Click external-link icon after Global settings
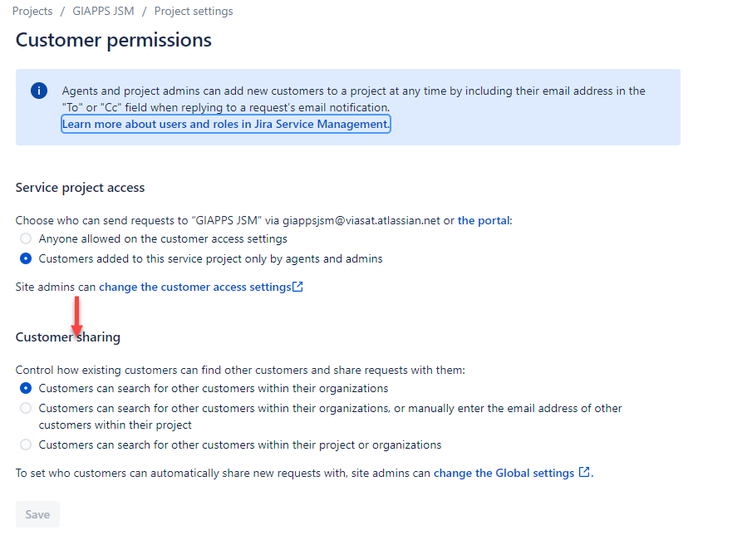 584,472
